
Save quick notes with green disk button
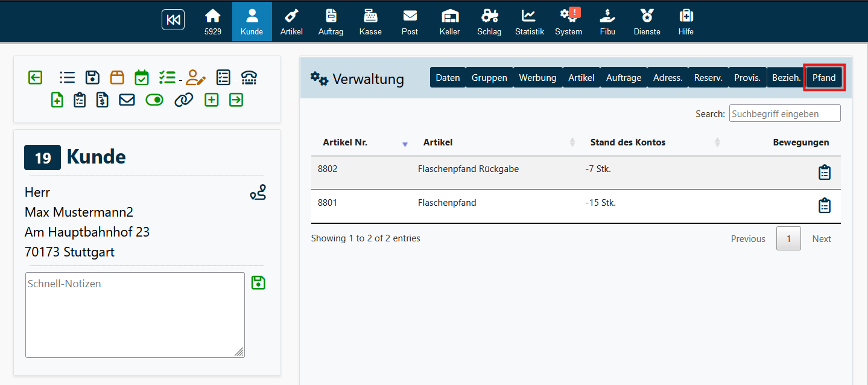tap(258, 282)
